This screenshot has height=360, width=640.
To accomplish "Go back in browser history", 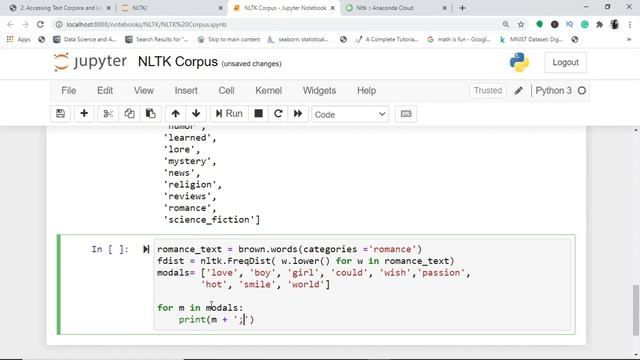I will (x=10, y=24).
